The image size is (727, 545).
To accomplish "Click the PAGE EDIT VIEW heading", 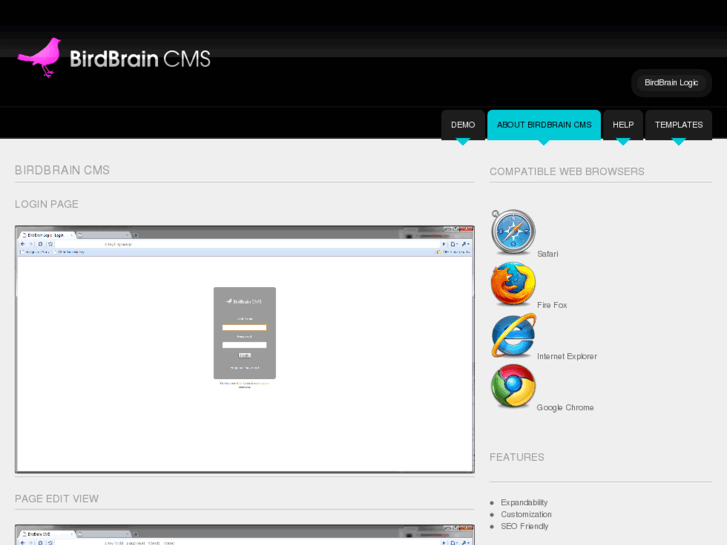I will [57, 499].
